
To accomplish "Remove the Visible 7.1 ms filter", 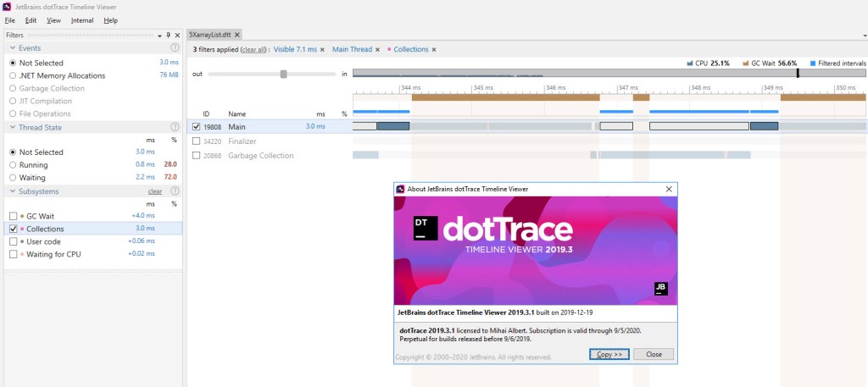I will 322,50.
